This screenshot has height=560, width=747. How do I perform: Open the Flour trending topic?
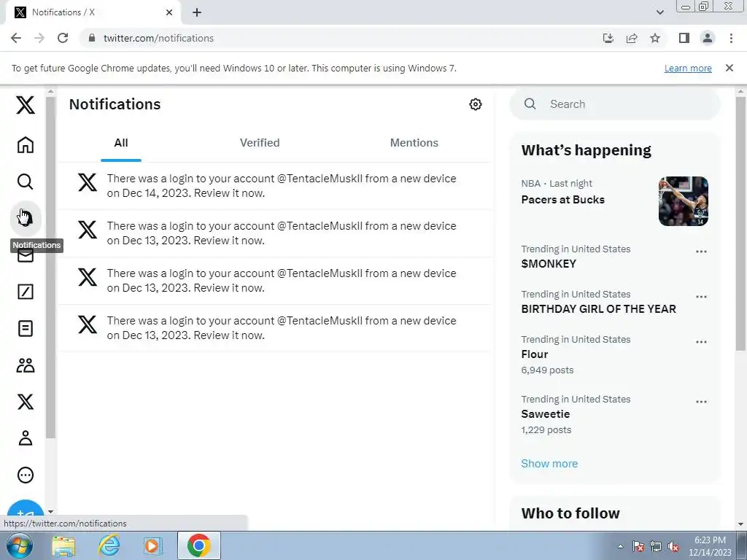coord(535,354)
